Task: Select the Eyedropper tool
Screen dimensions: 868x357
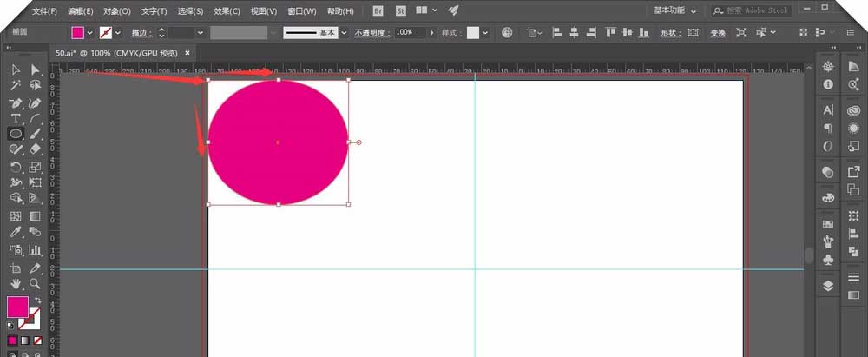Action: [x=16, y=232]
